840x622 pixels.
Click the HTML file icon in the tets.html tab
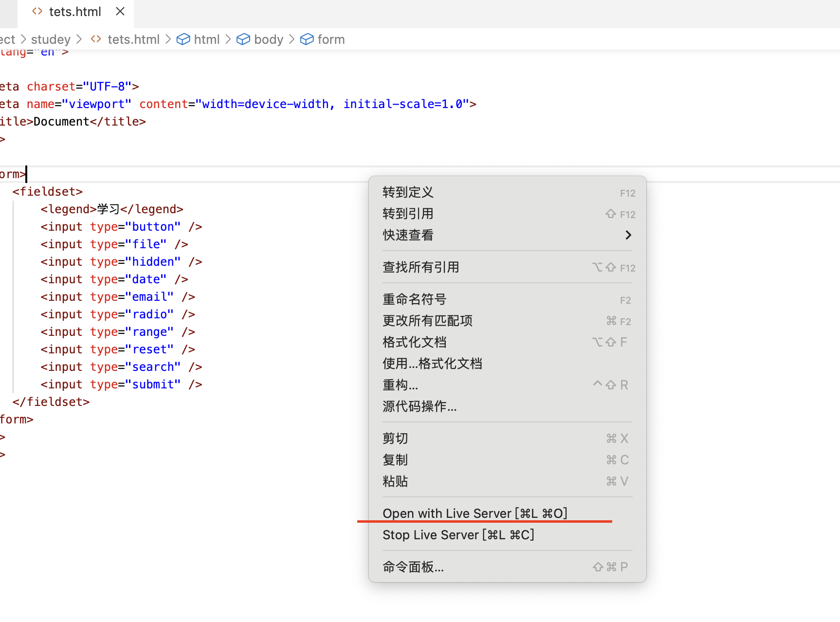coord(37,11)
